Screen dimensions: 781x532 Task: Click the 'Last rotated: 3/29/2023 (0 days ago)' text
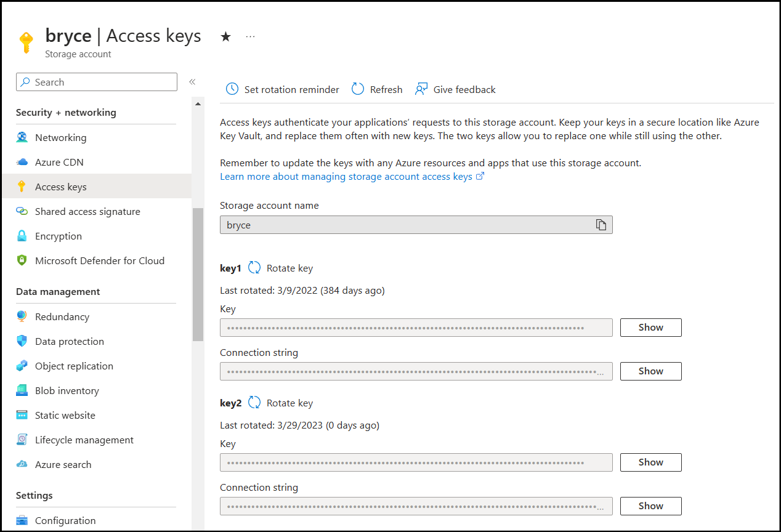tap(299, 425)
